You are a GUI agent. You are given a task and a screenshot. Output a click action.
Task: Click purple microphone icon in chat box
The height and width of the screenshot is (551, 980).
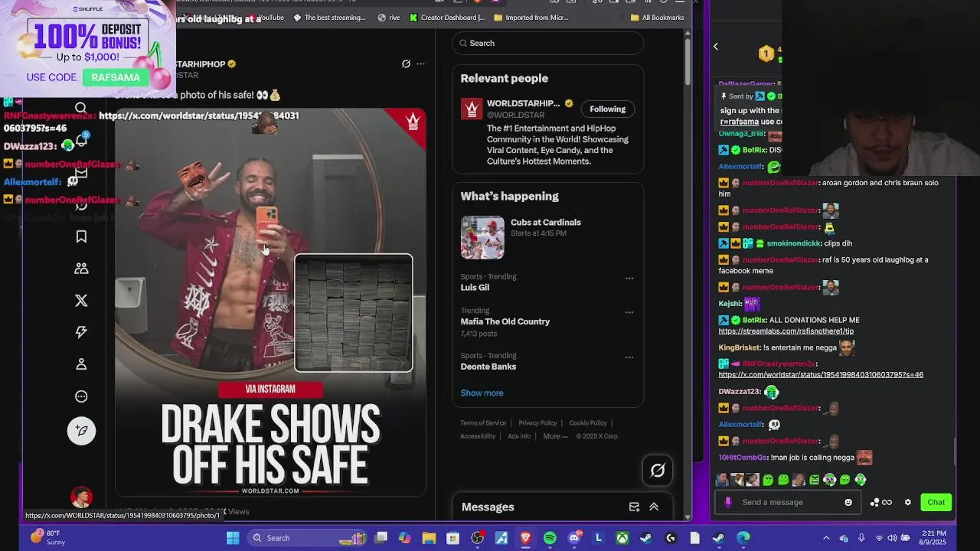pos(728,502)
